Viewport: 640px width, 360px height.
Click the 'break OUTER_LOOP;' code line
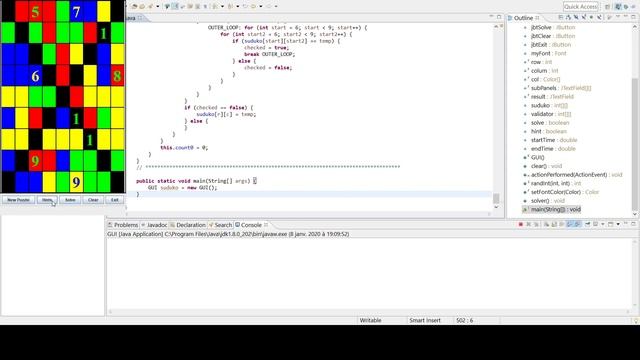tap(269, 54)
